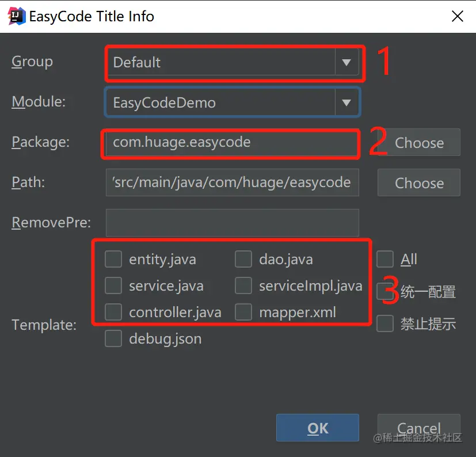The image size is (476, 457).
Task: Click the Path input field
Action: [x=232, y=182]
